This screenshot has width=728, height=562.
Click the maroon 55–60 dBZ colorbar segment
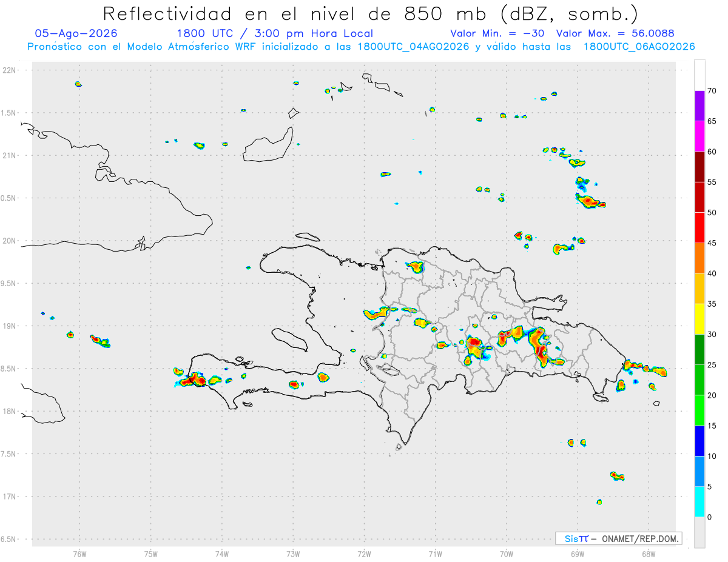pyautogui.click(x=700, y=167)
